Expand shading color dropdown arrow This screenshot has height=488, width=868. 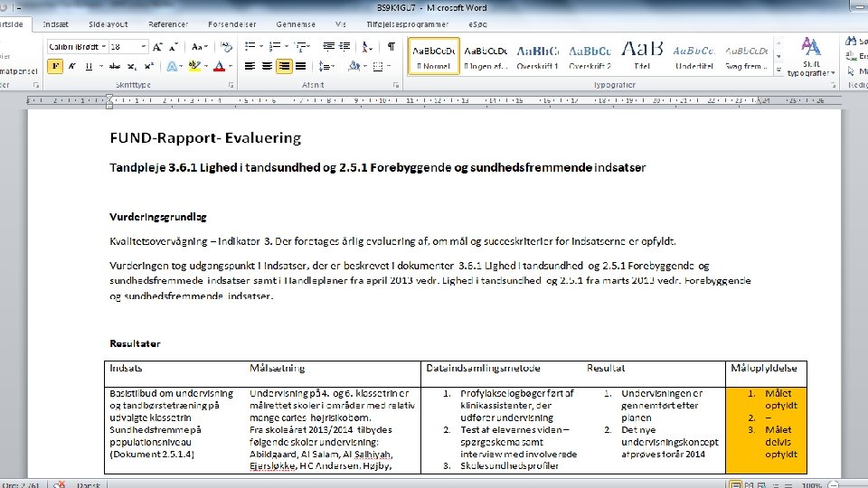click(x=364, y=66)
